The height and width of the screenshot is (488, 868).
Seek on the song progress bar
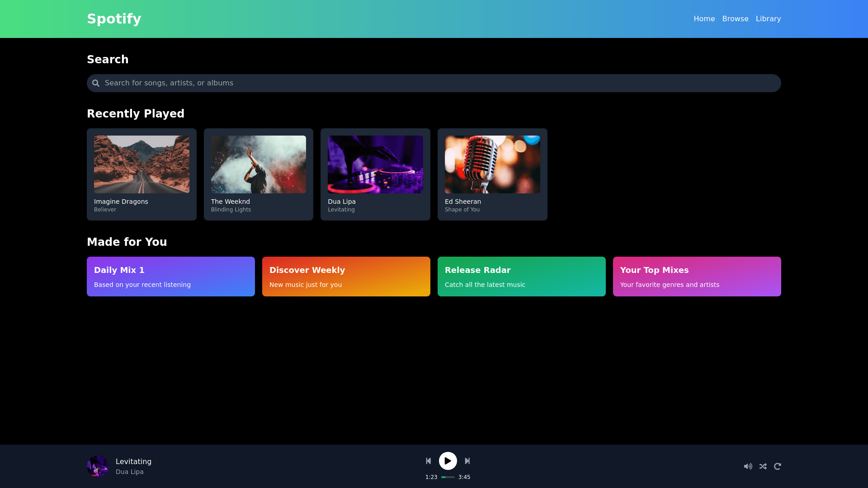(x=448, y=477)
